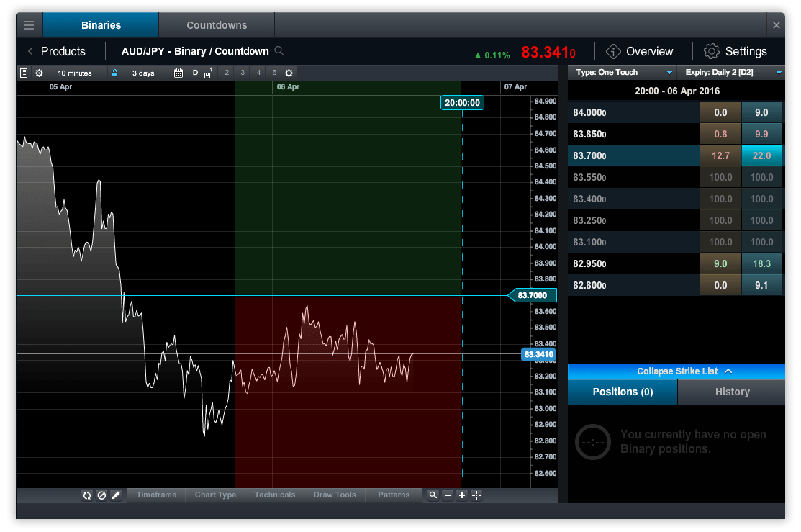
Task: Open the Overview info icon
Action: click(613, 51)
